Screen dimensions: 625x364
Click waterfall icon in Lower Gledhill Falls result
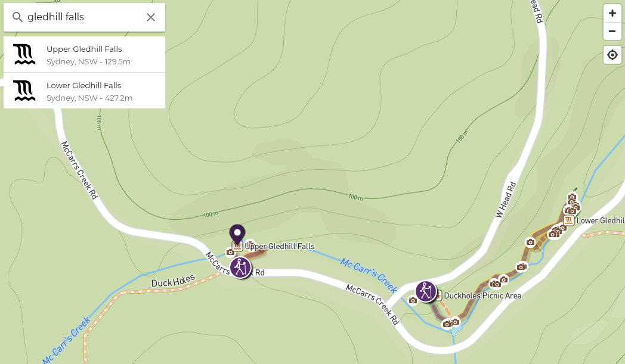point(24,91)
